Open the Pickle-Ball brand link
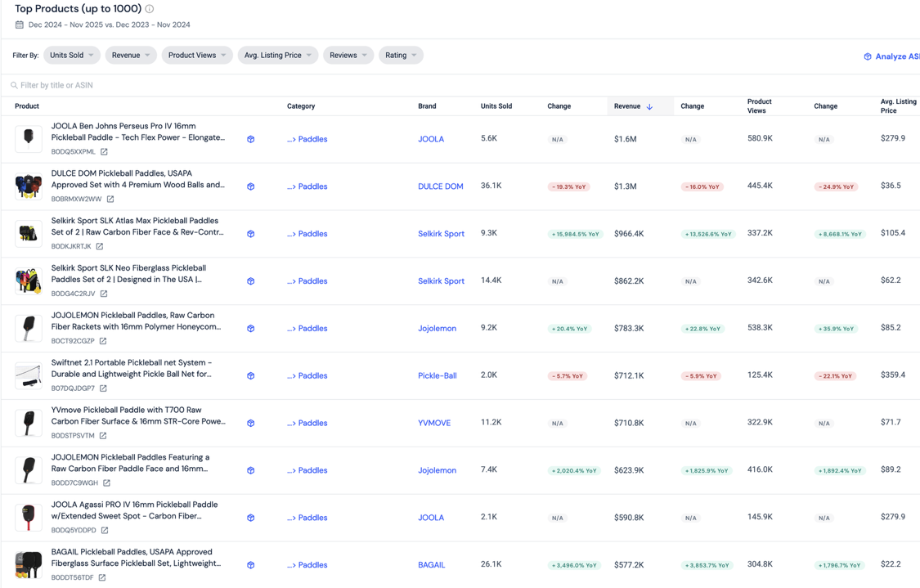The height and width of the screenshot is (588, 920). tap(438, 375)
